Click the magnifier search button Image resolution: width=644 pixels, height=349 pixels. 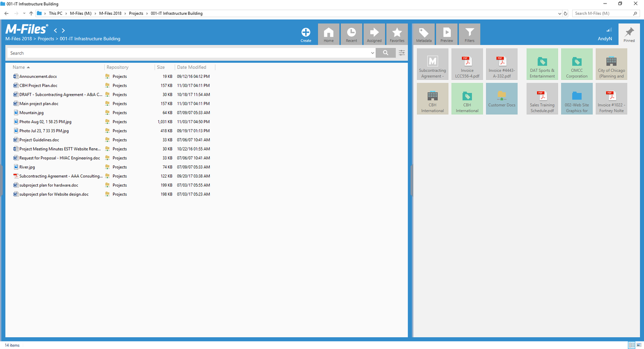click(386, 53)
